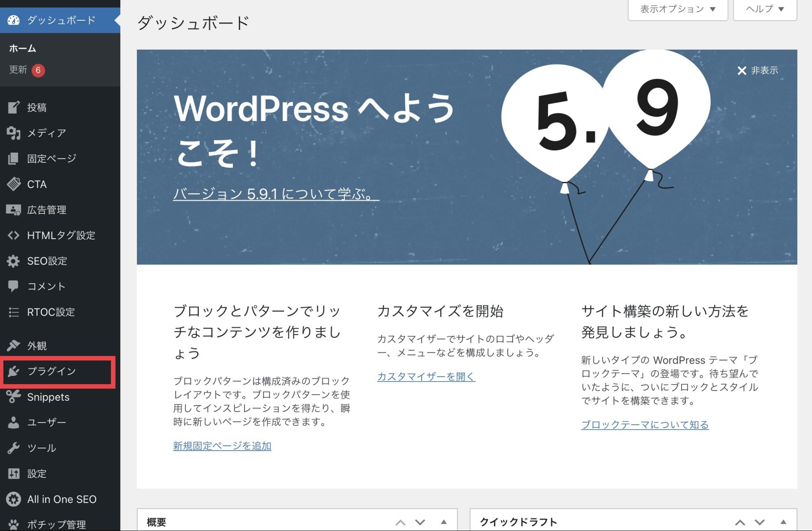The image size is (812, 531).
Task: Collapse the 概要 panel toggle triangle
Action: coord(444,522)
